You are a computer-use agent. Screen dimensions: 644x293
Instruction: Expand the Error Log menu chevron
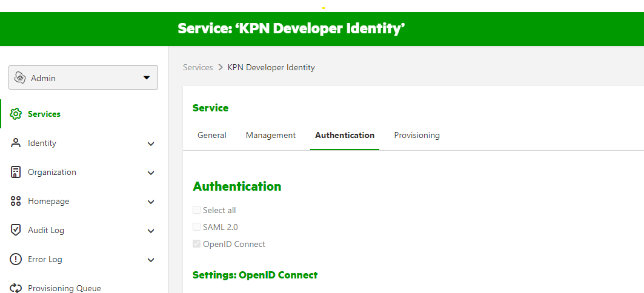tap(151, 260)
